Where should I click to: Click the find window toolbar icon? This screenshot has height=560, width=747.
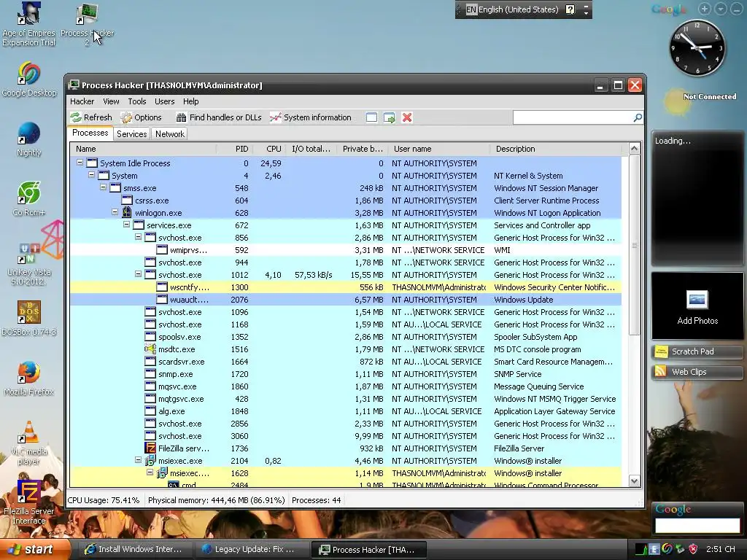point(371,117)
